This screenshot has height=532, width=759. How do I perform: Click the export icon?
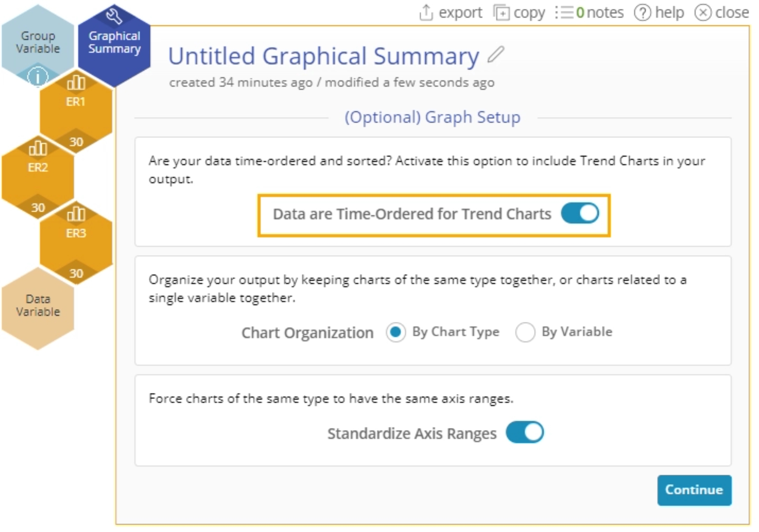(426, 12)
